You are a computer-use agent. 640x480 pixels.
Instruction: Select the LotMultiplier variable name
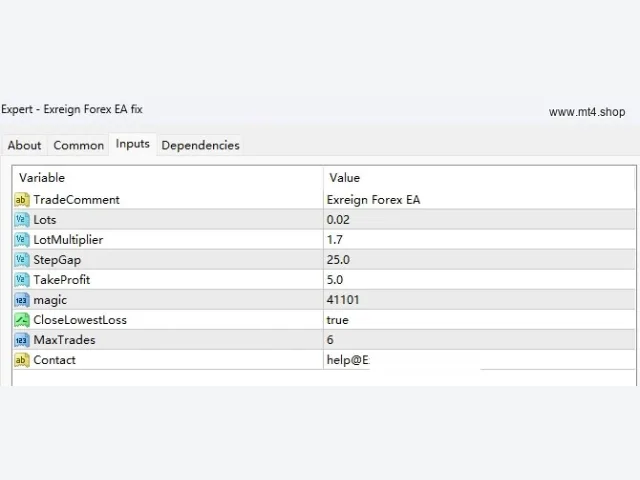68,240
